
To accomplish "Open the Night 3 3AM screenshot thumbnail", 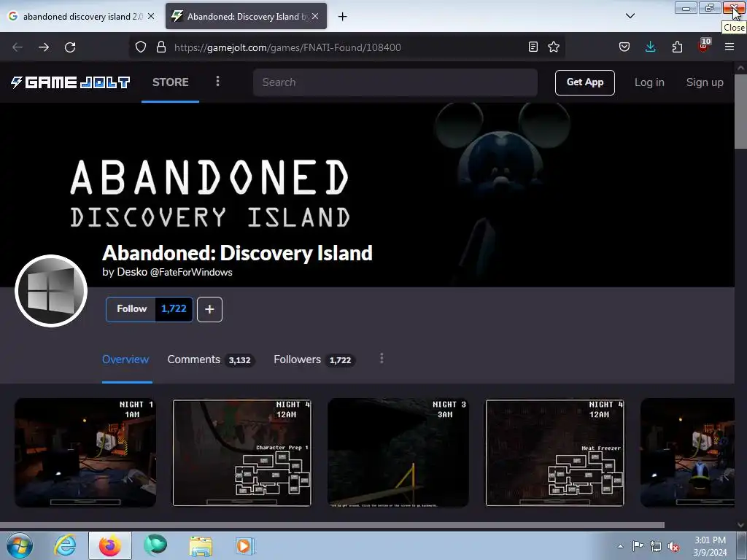I will tap(398, 453).
